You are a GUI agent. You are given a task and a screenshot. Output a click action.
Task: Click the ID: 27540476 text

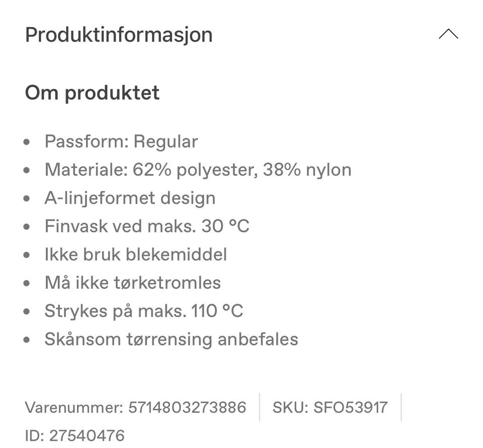coord(74,435)
